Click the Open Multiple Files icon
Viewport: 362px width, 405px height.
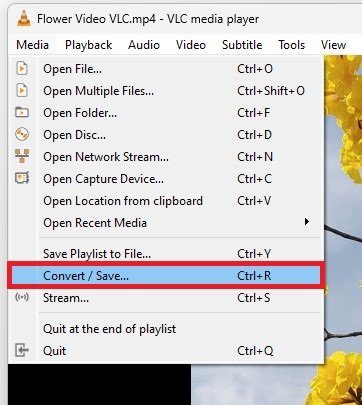click(22, 91)
